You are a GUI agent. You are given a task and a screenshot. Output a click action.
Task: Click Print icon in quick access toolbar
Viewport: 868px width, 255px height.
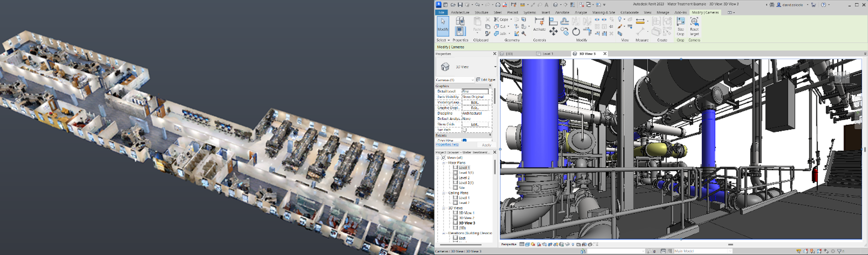click(x=498, y=5)
